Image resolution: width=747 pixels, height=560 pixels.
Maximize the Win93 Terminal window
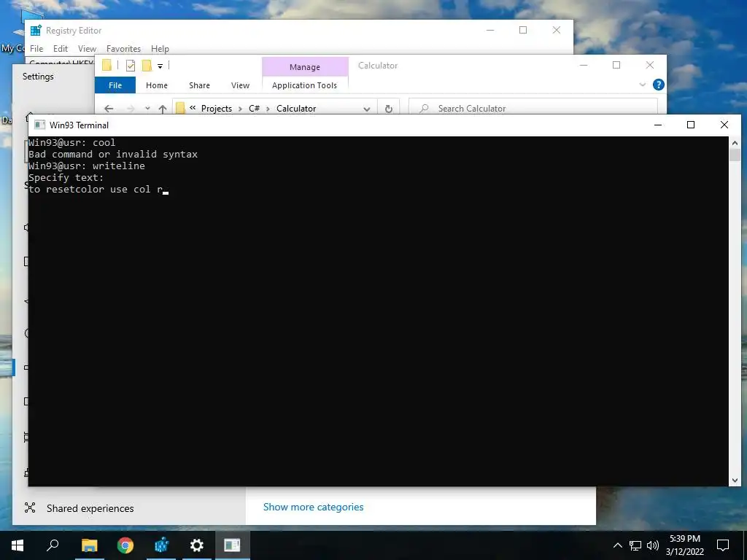tap(691, 125)
